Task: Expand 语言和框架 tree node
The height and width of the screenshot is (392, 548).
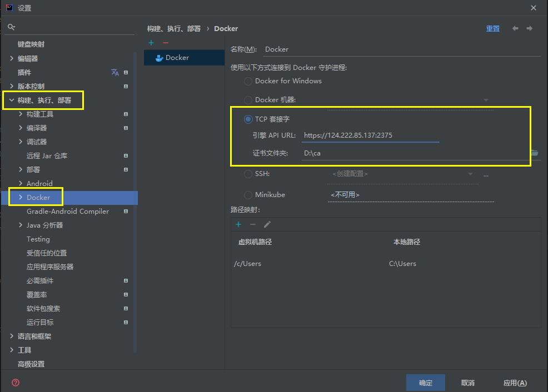Action: pyautogui.click(x=12, y=336)
